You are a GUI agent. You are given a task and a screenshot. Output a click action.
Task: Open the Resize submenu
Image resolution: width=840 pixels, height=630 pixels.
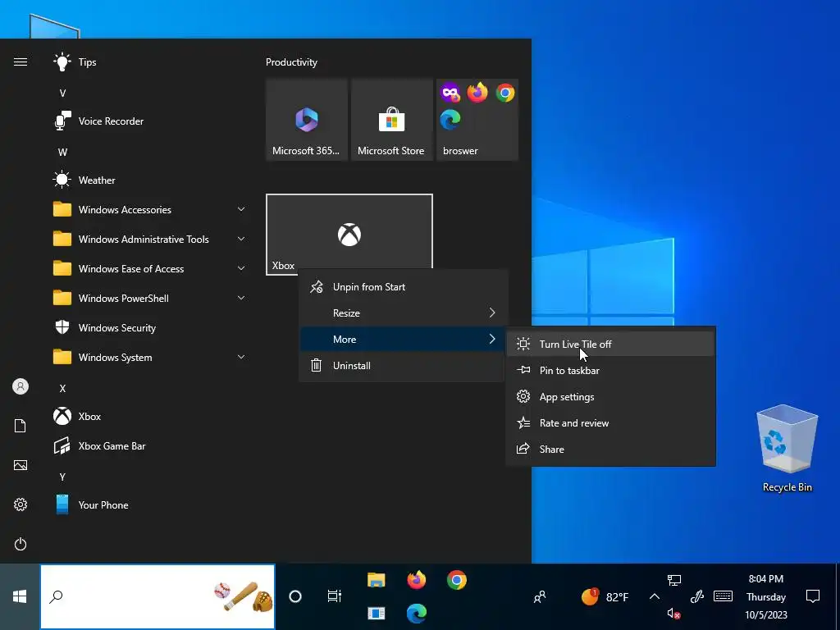(x=402, y=313)
